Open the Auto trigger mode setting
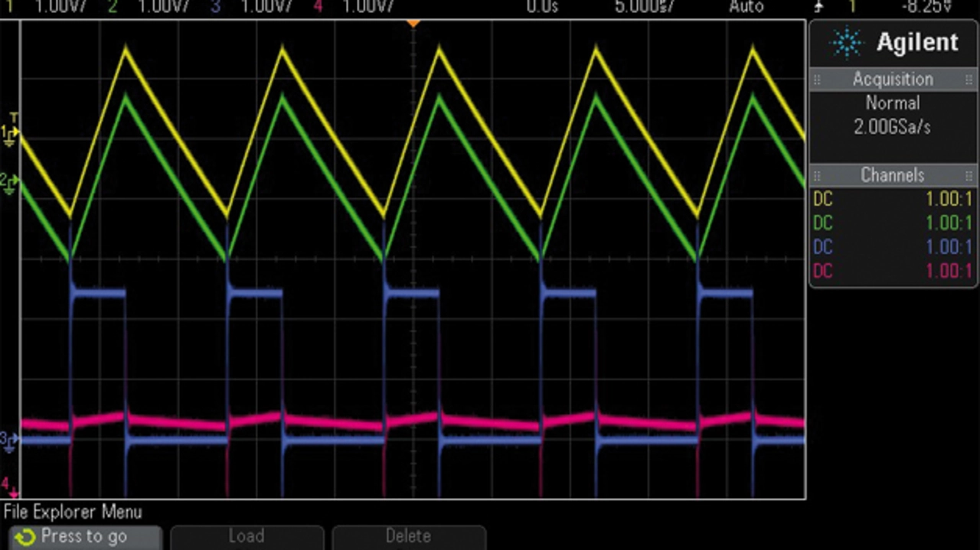This screenshot has width=980, height=550. click(x=746, y=7)
